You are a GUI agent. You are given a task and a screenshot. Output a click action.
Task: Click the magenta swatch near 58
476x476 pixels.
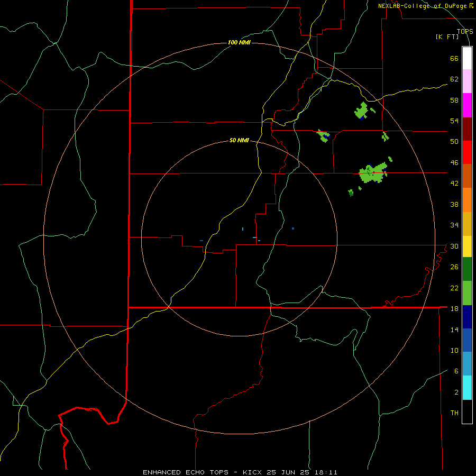[x=467, y=105]
